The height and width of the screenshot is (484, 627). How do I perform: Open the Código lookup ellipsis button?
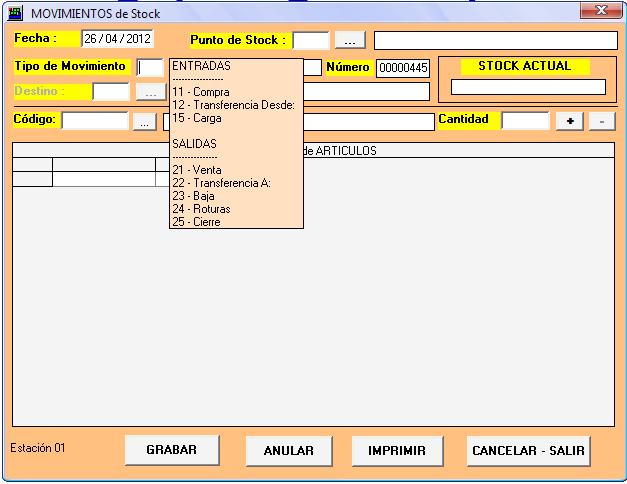145,121
